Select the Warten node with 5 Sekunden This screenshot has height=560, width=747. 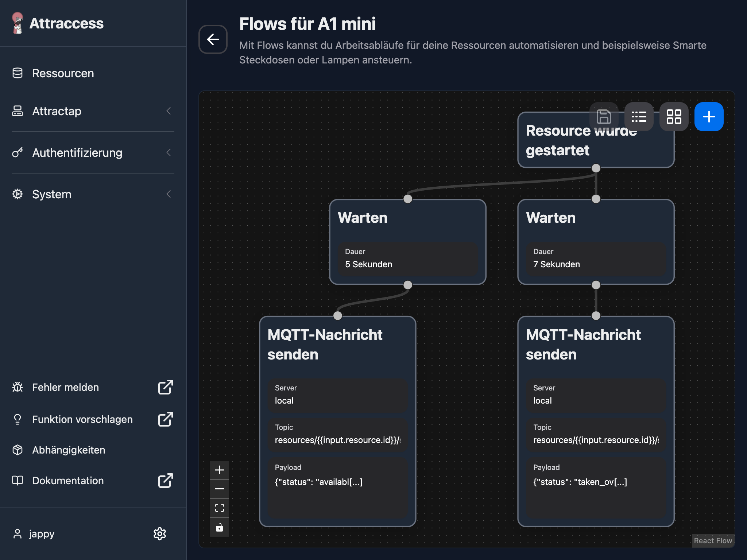click(408, 242)
